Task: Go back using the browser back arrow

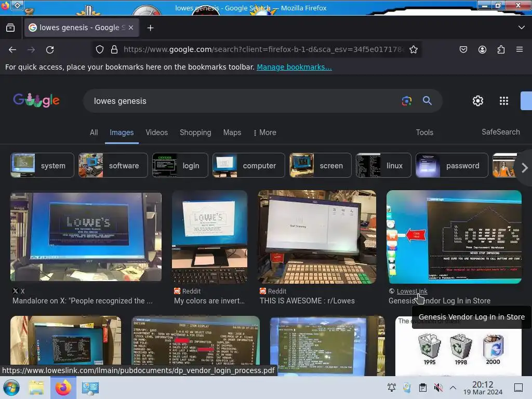Action: [12, 49]
